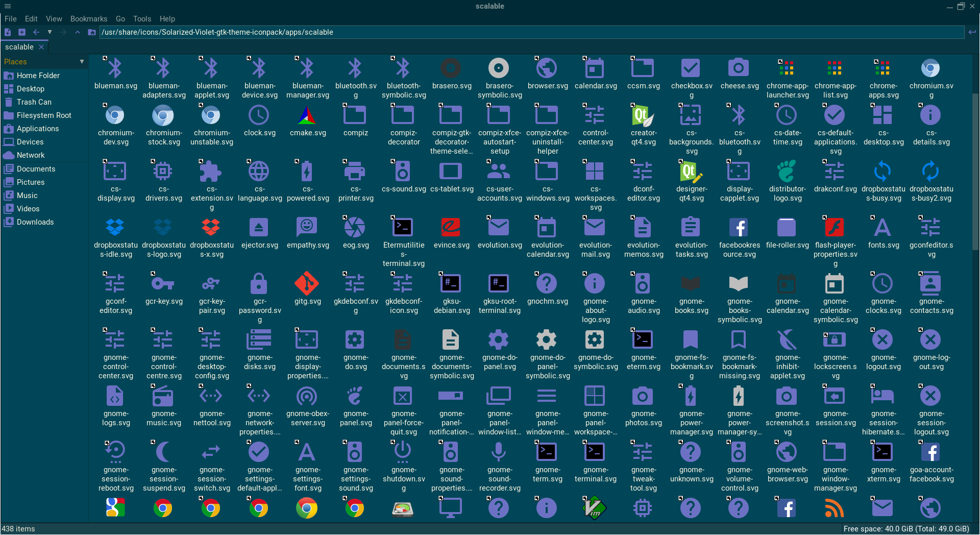This screenshot has height=535, width=980.
Task: Select goa-account-facebook.svg icon
Action: coord(931,452)
